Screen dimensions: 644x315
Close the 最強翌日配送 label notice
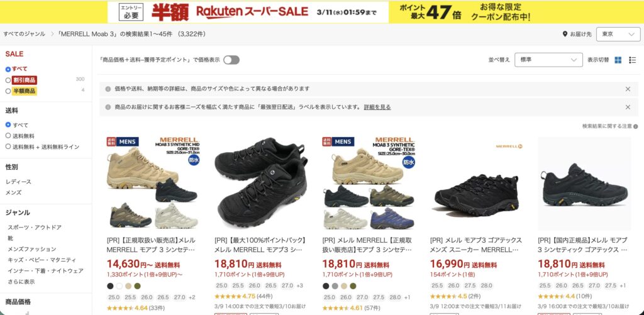click(628, 107)
